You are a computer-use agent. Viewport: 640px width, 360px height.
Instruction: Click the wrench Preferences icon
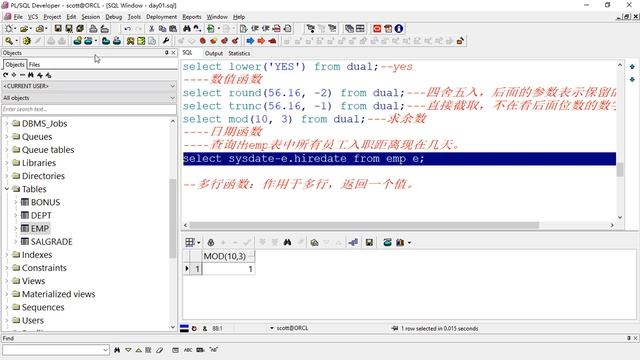coord(166,41)
